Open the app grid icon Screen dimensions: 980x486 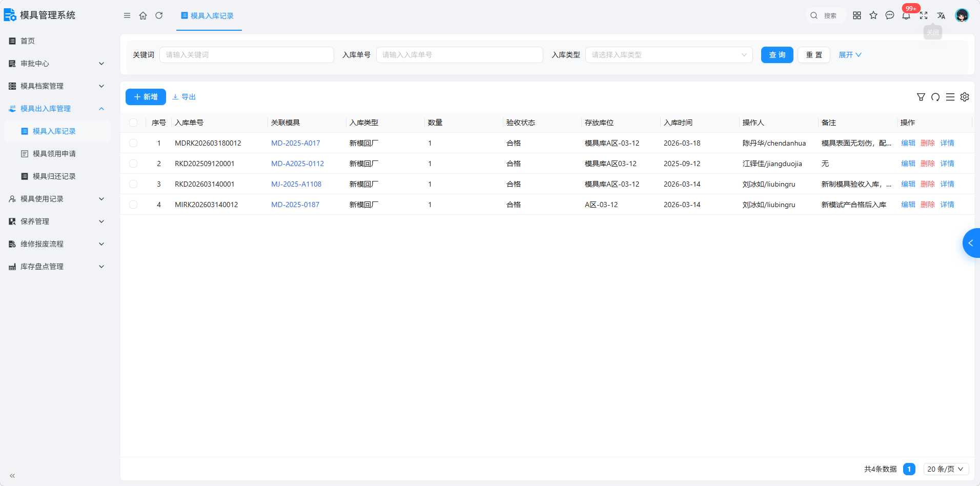(x=857, y=15)
